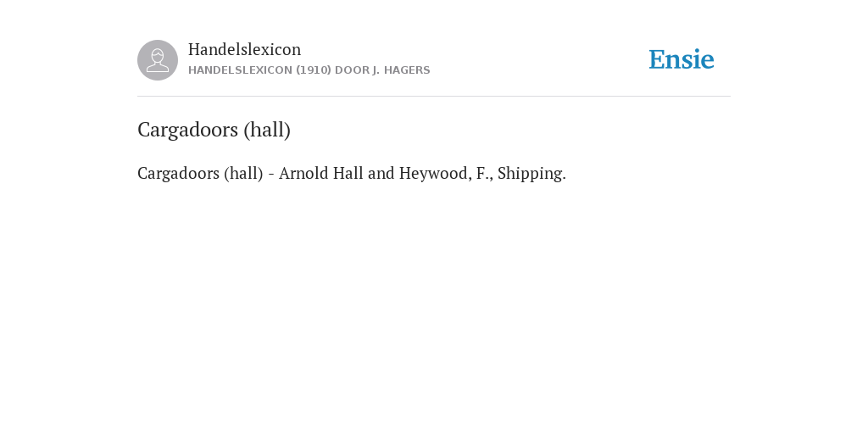Click the word "and" in the definition
Screen dimensions: 868x434
point(381,173)
